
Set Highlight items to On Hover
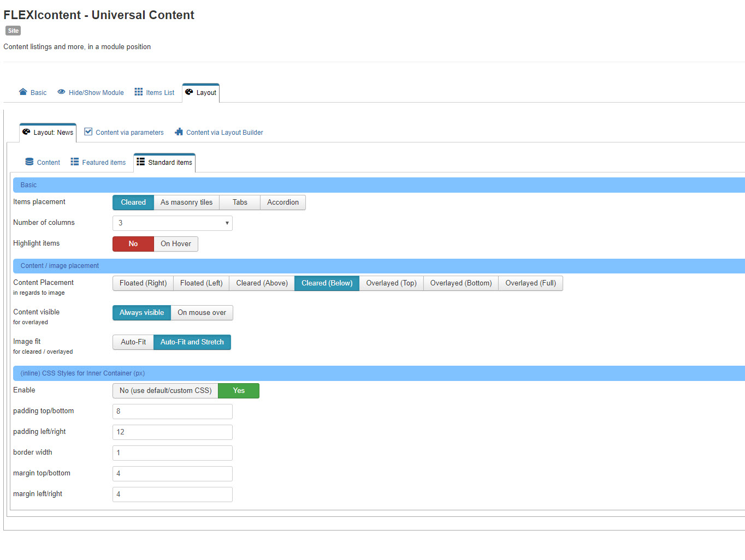pos(176,244)
